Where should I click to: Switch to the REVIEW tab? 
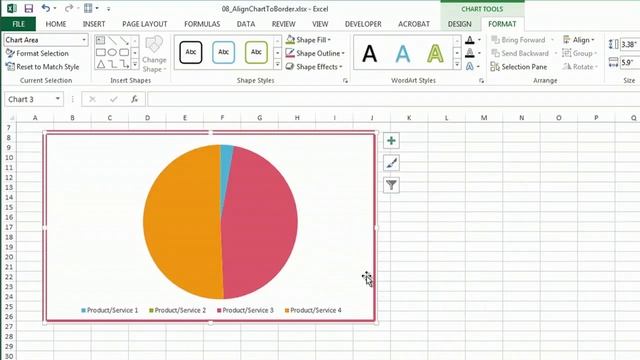coord(284,24)
